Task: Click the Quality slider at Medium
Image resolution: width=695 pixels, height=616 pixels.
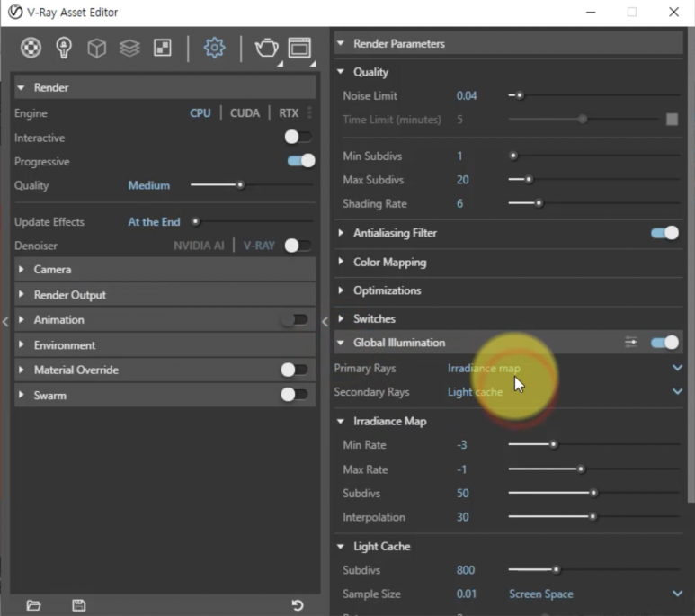Action: 252,184
